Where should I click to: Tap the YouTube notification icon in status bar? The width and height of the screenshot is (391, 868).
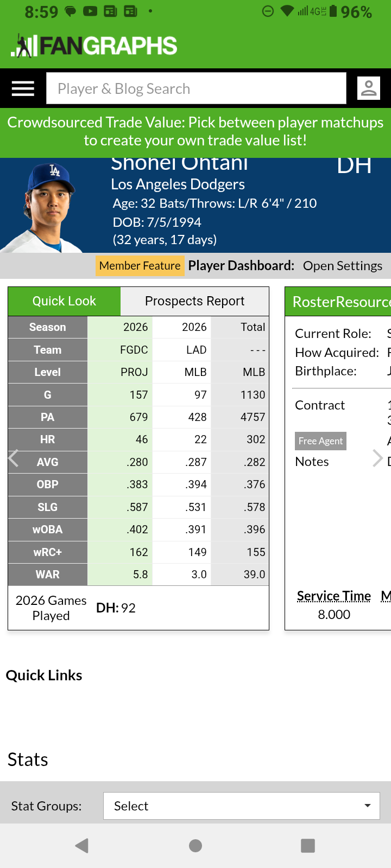[90, 11]
